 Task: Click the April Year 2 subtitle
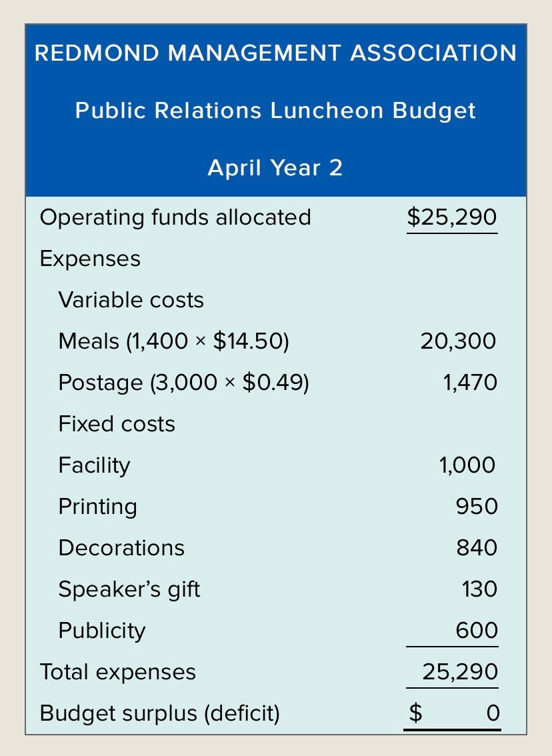click(x=275, y=168)
